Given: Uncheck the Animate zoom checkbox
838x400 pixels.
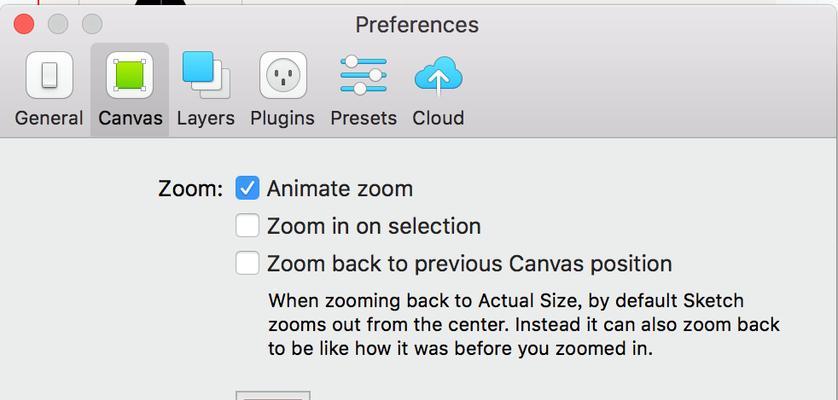Looking at the screenshot, I should [x=247, y=188].
